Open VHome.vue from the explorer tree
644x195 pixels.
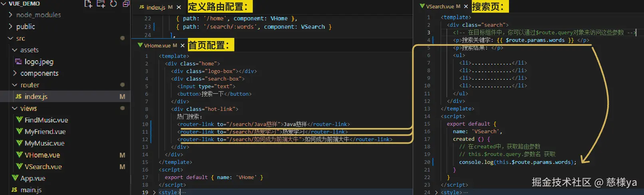(x=42, y=155)
